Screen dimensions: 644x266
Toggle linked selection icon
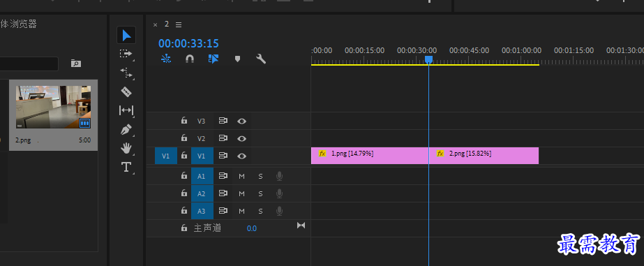214,59
